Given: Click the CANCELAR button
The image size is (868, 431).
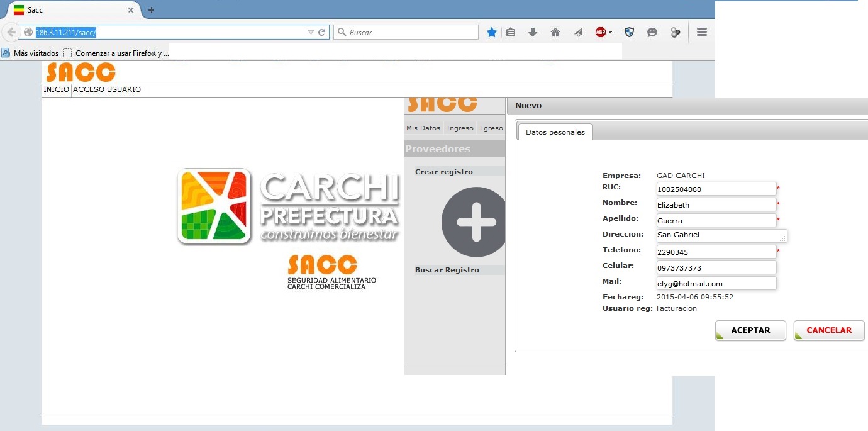Looking at the screenshot, I should tap(829, 330).
